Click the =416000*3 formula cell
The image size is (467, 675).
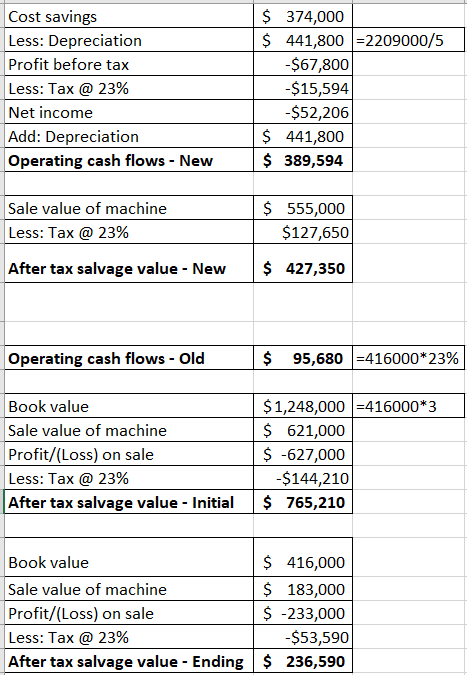click(408, 406)
